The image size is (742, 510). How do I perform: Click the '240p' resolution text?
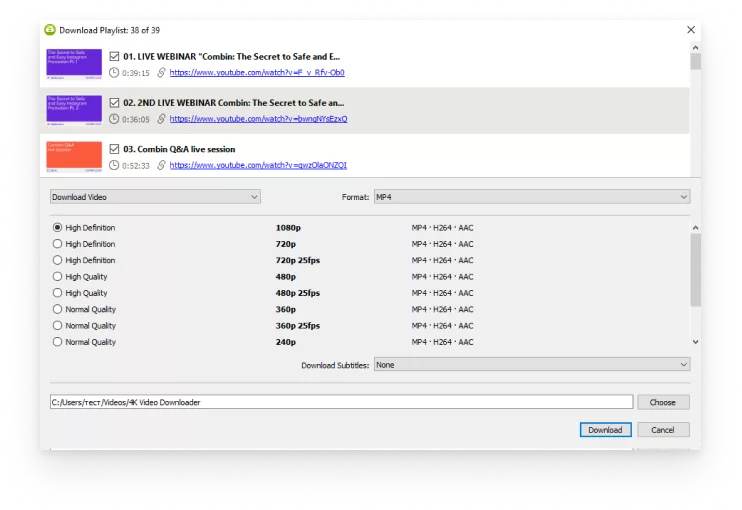pos(286,342)
